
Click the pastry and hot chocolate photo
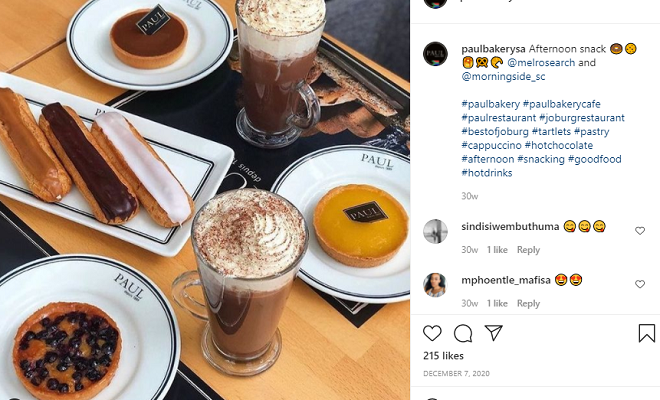pyautogui.click(x=205, y=200)
